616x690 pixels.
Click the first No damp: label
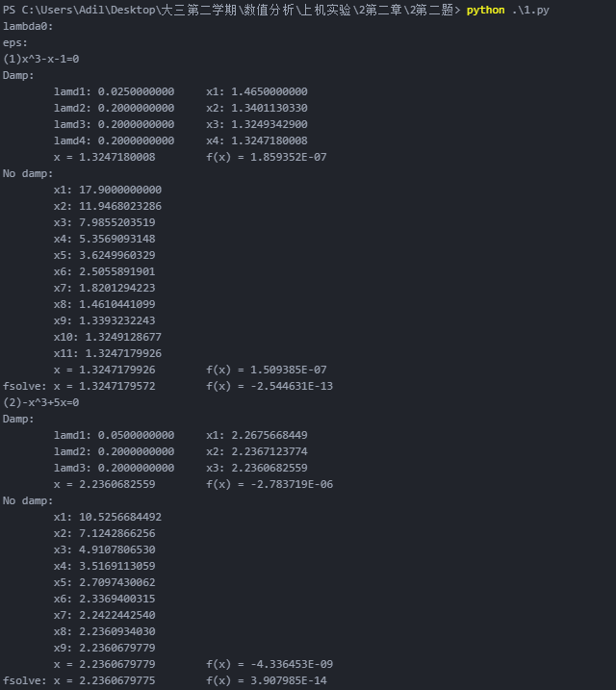[x=28, y=173]
